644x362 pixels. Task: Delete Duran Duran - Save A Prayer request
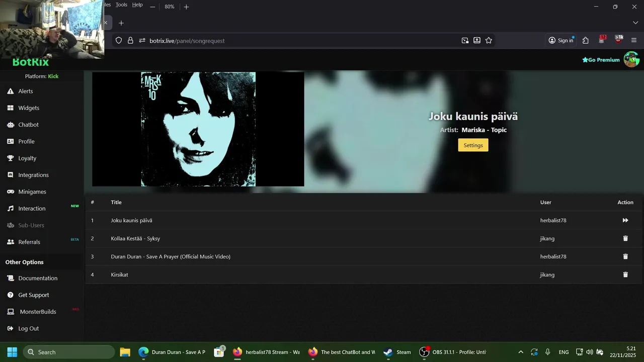[x=625, y=256]
